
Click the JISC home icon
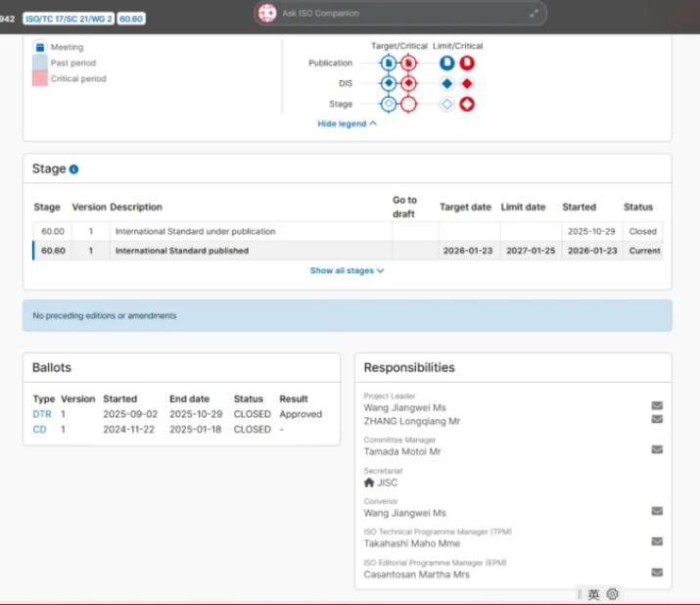tap(369, 483)
